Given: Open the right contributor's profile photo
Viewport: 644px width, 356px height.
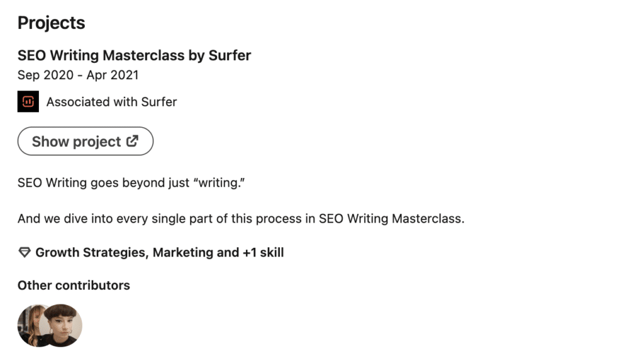Looking at the screenshot, I should click(62, 325).
